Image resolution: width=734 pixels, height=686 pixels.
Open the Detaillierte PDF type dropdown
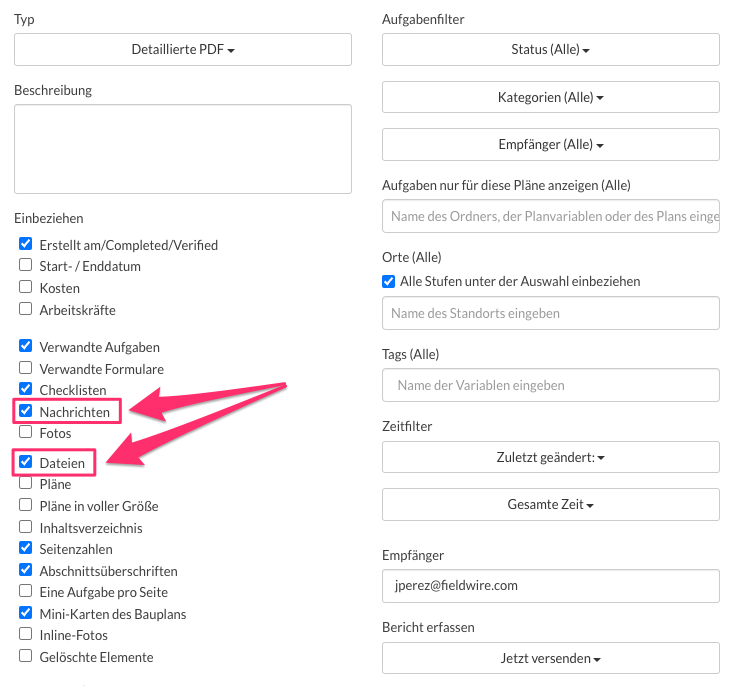tap(183, 49)
